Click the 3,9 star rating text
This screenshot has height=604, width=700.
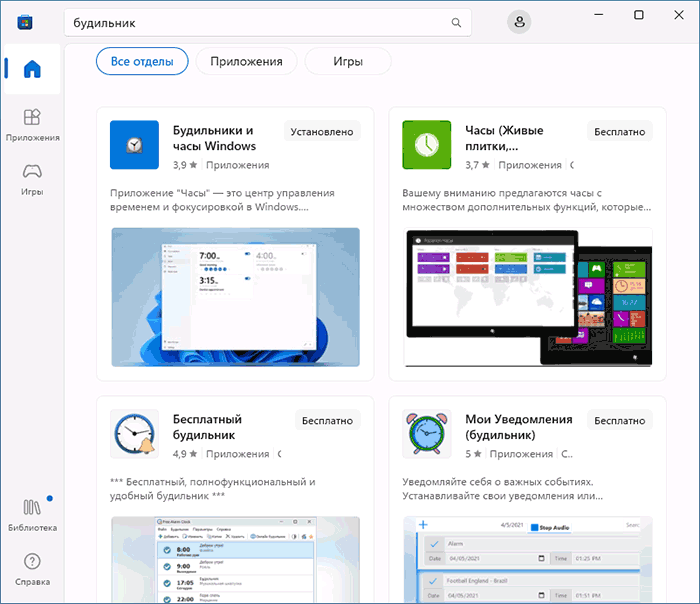pos(185,165)
